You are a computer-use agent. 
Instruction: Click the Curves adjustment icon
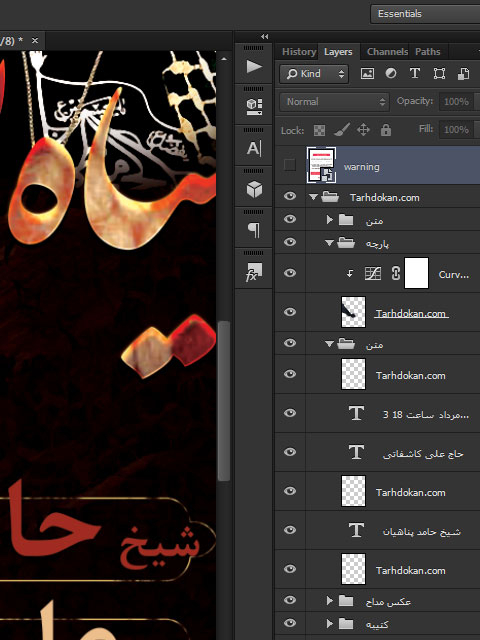coord(373,273)
